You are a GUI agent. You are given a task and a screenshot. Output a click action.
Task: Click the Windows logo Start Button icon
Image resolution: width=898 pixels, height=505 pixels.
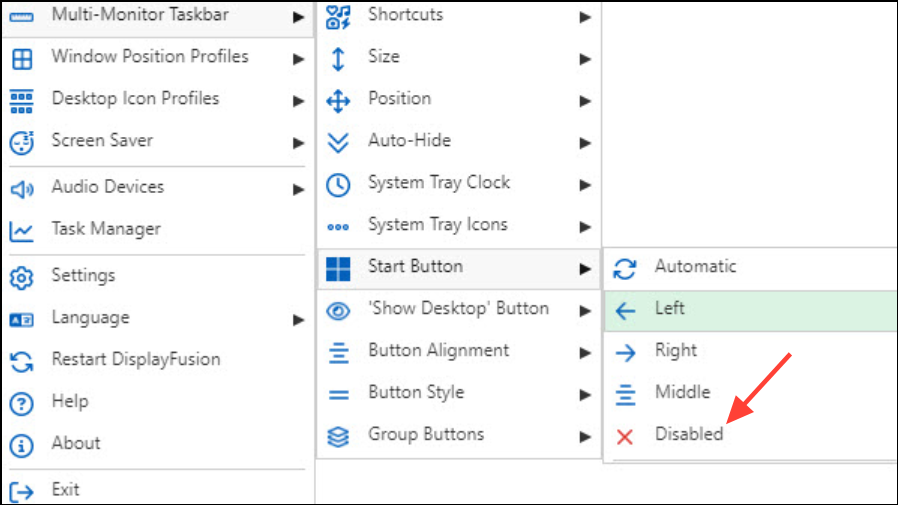[339, 268]
